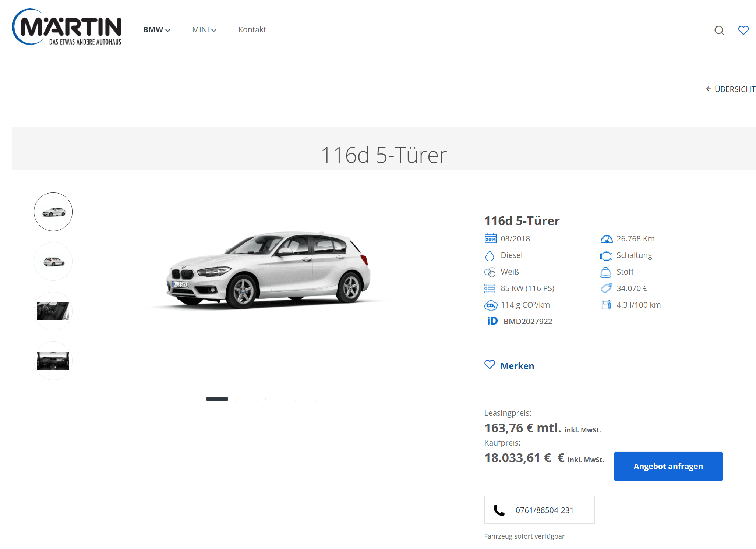Click the seat upholstery icon beside Stoff
The height and width of the screenshot is (549, 756).
605,272
